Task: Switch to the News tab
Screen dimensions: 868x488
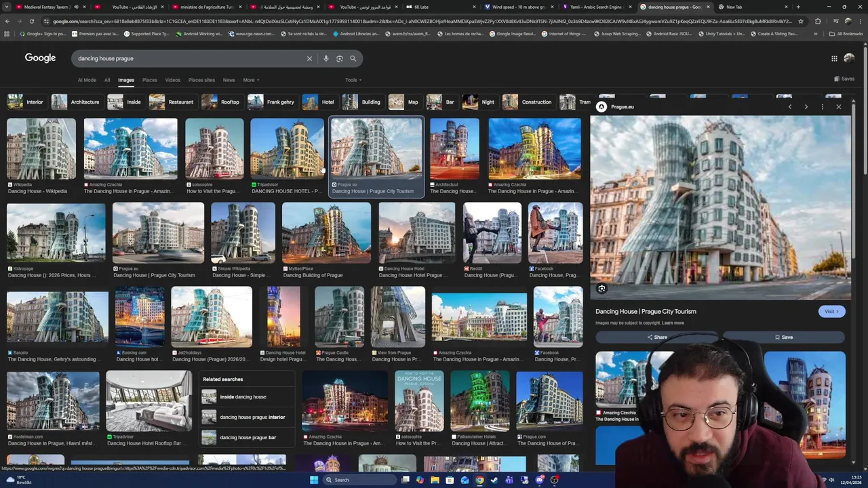Action: point(229,80)
